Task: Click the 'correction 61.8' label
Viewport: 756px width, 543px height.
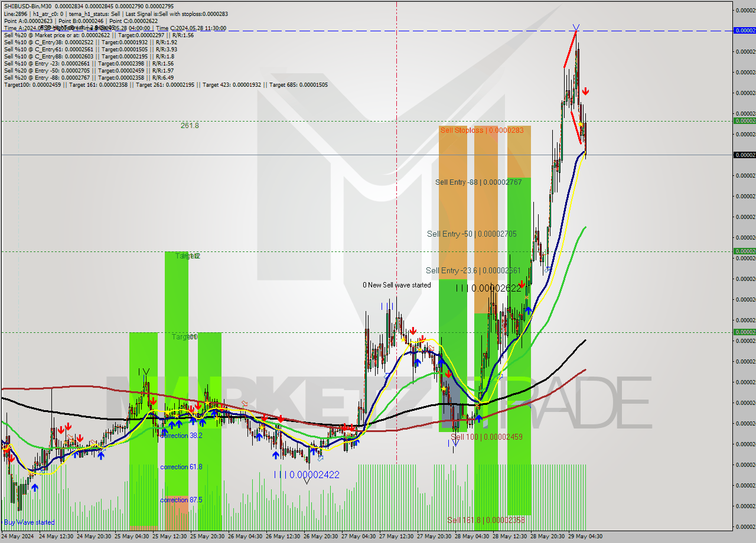Action: 181,467
